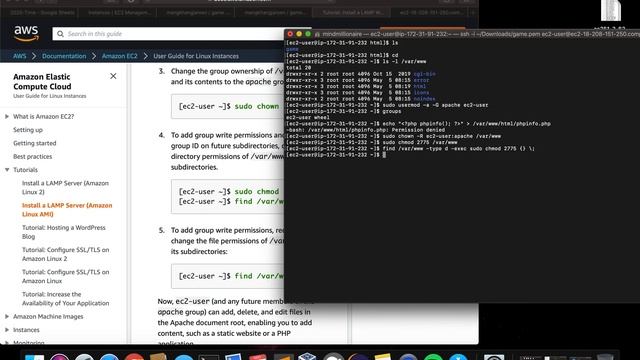Click the 'sudo usermod -a -G apache ec2-user' terminal line
The height and width of the screenshot is (360, 640).
coord(387,105)
